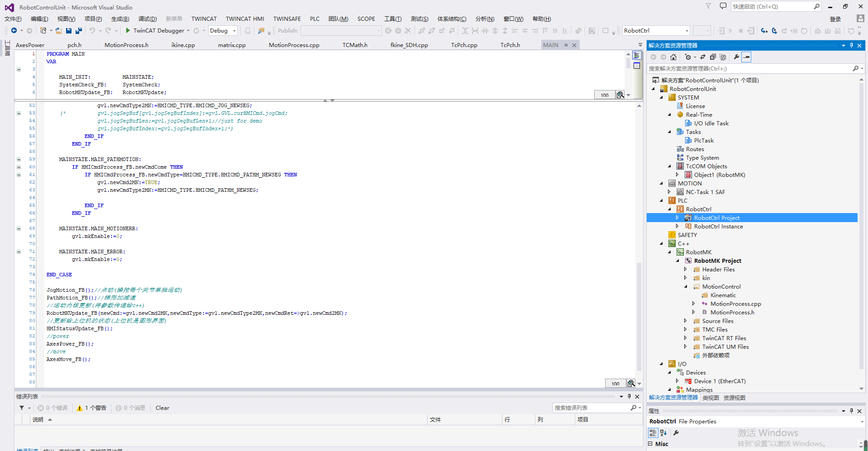Click the error list filter funnel icon
The height and width of the screenshot is (451, 868).
point(22,408)
